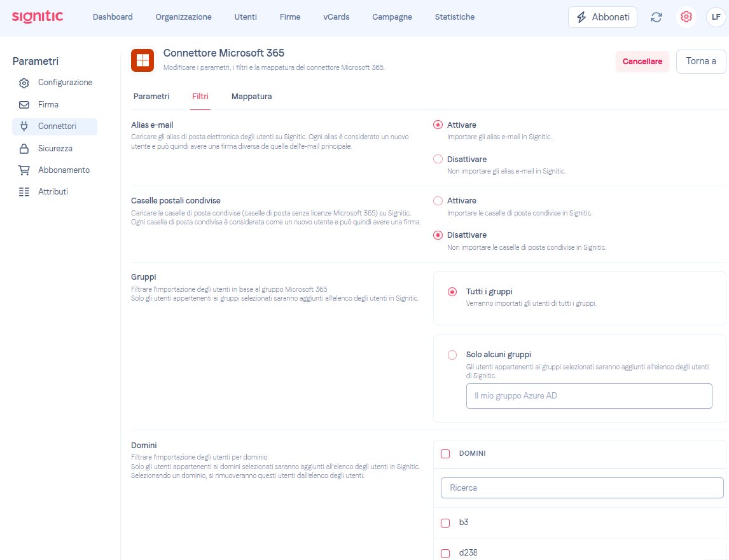The height and width of the screenshot is (560, 729).
Task: Open the vCards menu
Action: pyautogui.click(x=336, y=17)
